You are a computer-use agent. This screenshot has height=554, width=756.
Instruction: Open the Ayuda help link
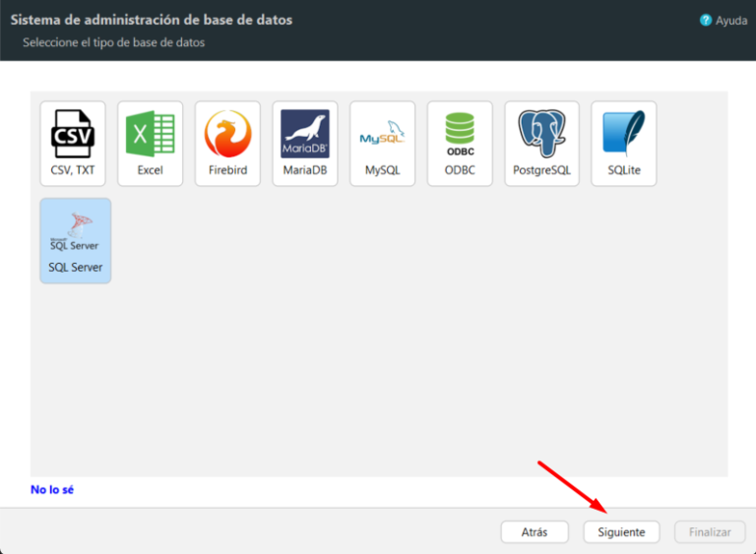[x=731, y=21]
